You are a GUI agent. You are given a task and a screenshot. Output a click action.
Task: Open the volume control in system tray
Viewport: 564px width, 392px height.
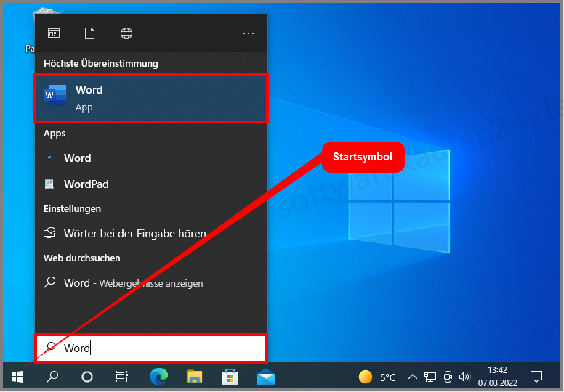pos(464,377)
